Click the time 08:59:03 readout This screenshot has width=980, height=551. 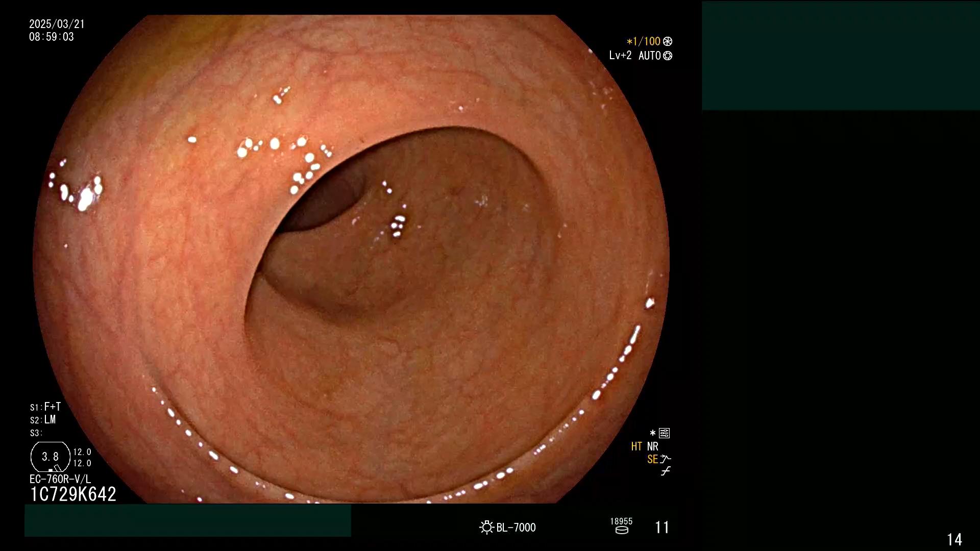[52, 37]
